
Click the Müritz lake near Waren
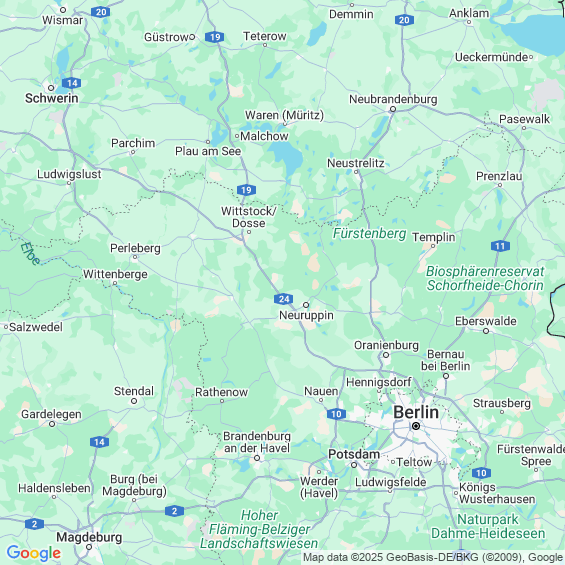point(288,157)
